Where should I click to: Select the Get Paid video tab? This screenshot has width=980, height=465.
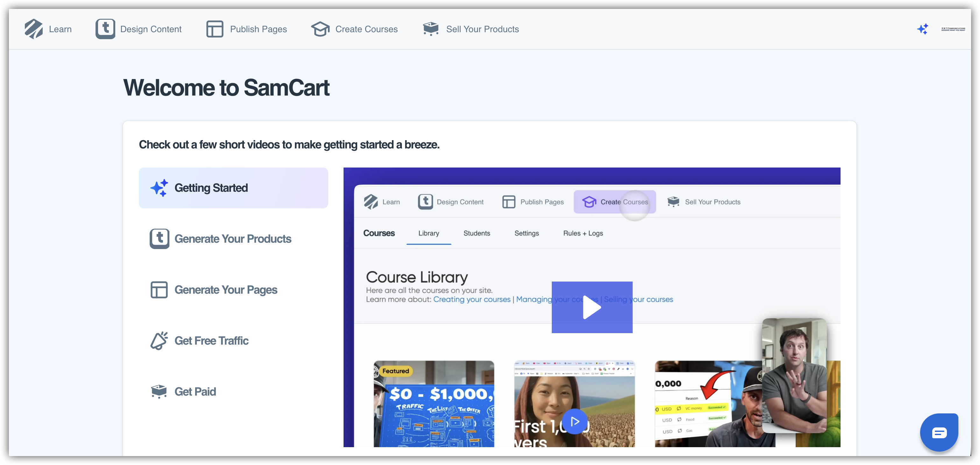point(195,391)
